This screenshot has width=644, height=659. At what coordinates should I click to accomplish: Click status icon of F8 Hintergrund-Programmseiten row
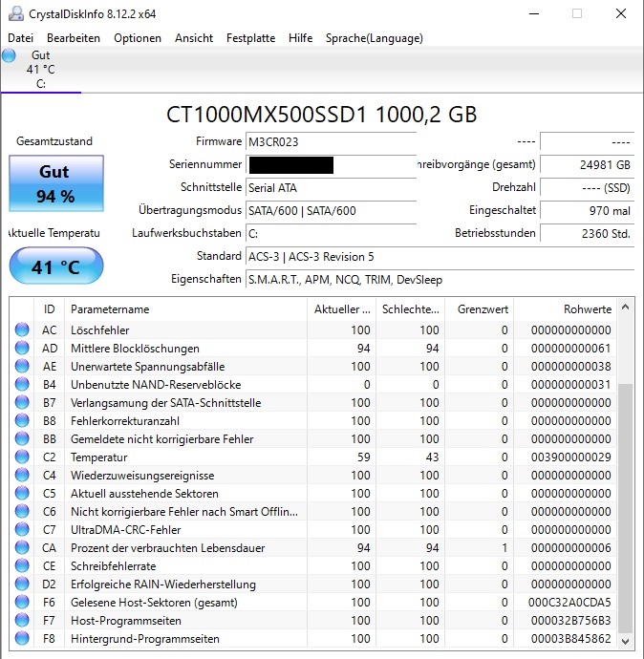[x=22, y=638]
